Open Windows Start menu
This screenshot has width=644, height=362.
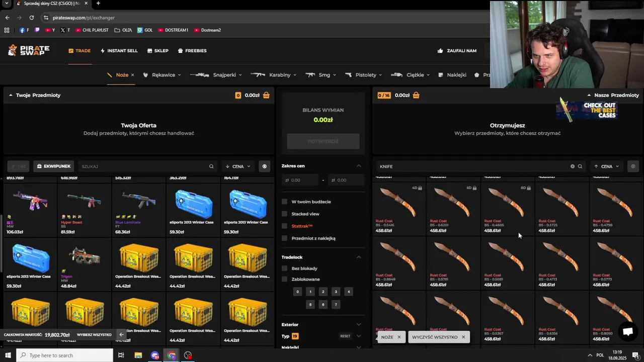(x=8, y=355)
